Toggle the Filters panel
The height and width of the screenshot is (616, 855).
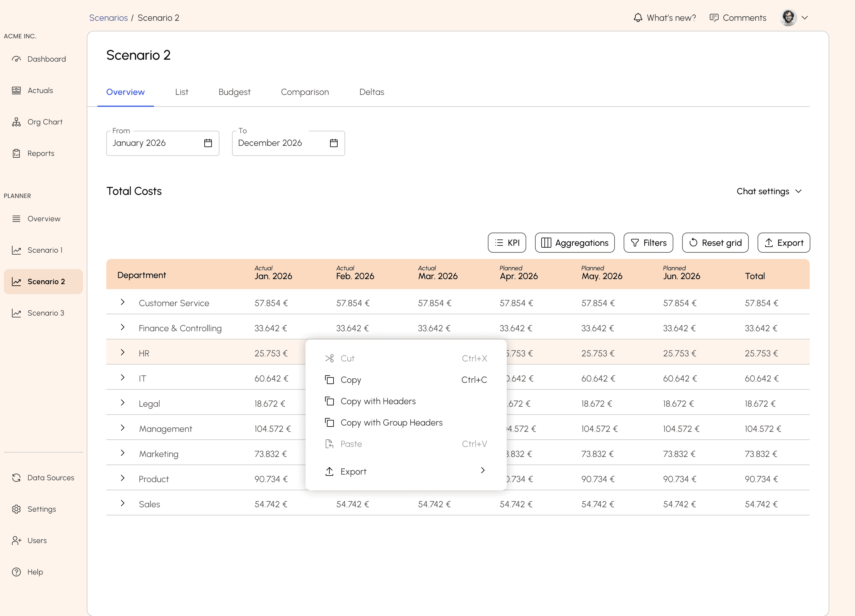coord(648,242)
